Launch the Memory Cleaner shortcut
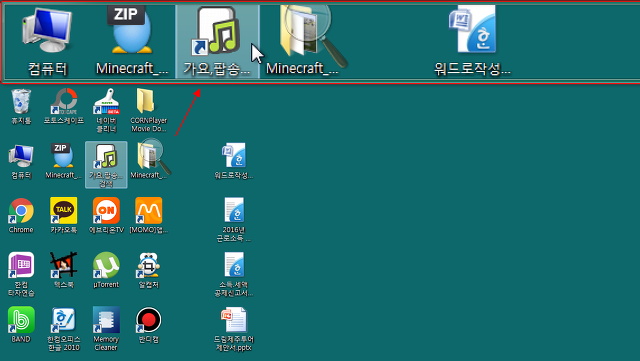Viewport: 640px width, 361px height. (106, 329)
